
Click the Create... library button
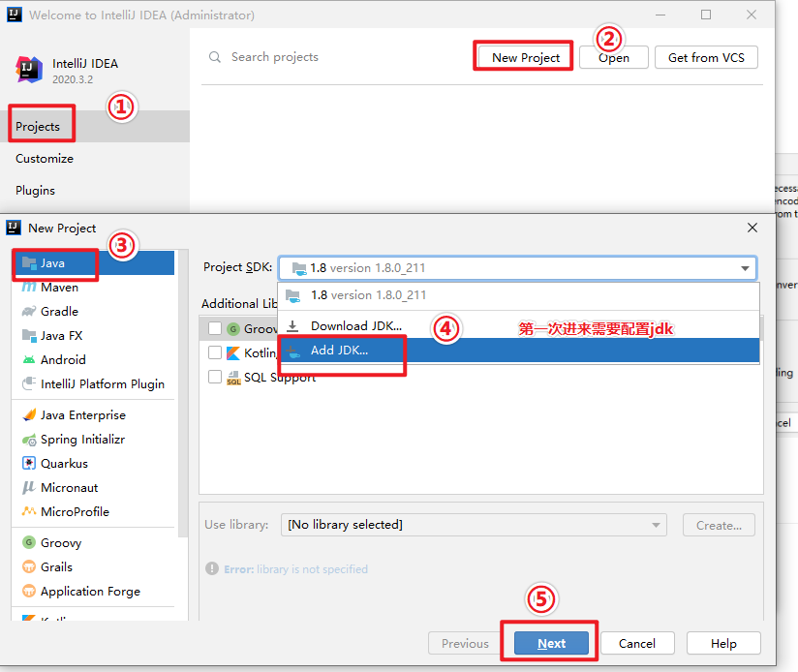click(x=719, y=525)
